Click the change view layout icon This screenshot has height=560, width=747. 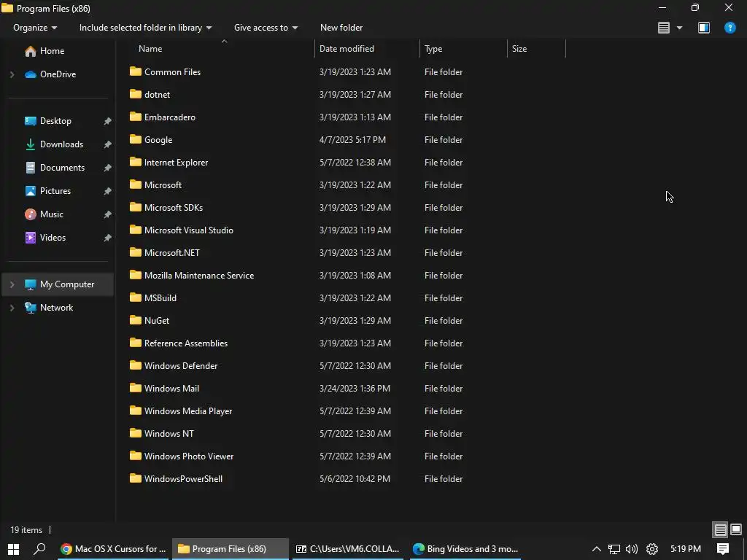coord(664,28)
